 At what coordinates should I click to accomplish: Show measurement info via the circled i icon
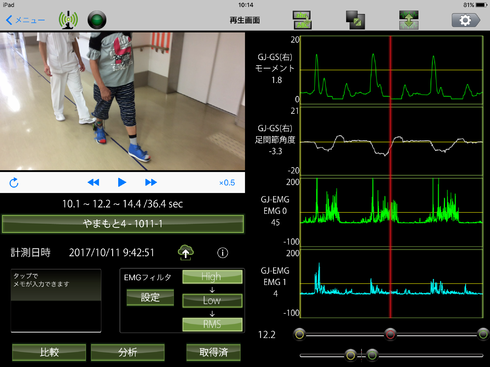223,253
